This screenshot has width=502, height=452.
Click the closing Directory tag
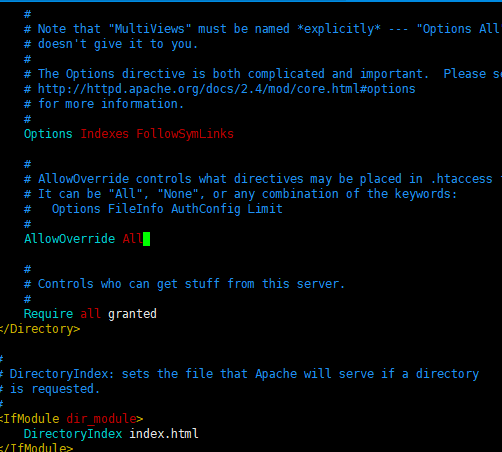coord(40,329)
